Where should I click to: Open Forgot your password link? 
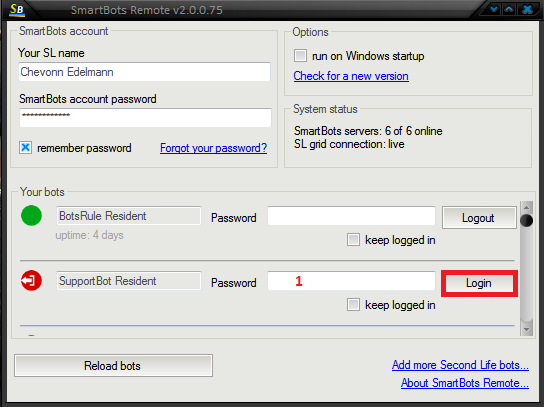[213, 148]
